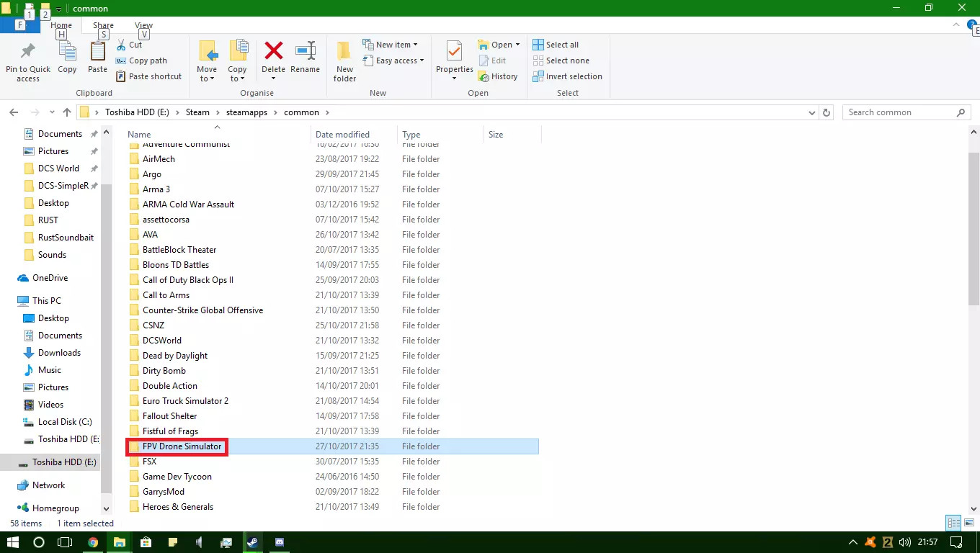Sort by the Type column header
The width and height of the screenshot is (980, 553).
point(441,135)
